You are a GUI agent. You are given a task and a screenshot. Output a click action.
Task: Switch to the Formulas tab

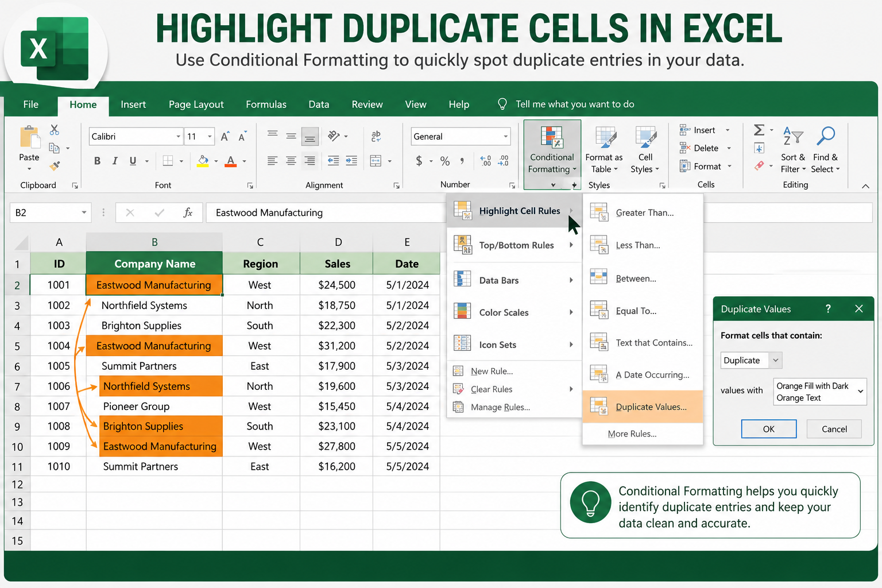tap(266, 105)
